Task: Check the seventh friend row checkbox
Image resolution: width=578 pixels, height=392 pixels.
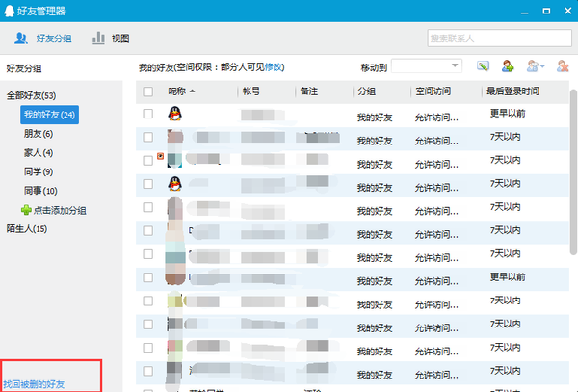Action: (147, 254)
